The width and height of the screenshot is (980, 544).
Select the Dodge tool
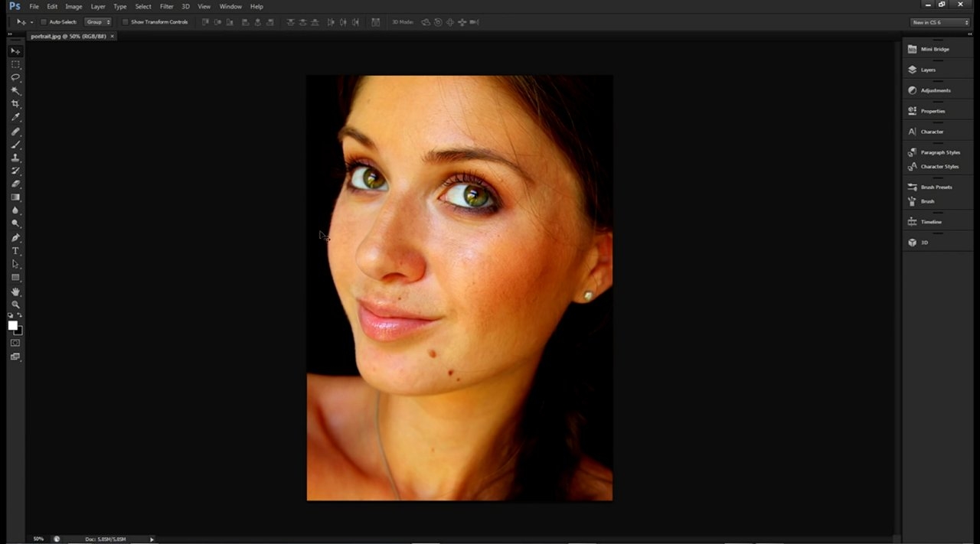[x=15, y=223]
